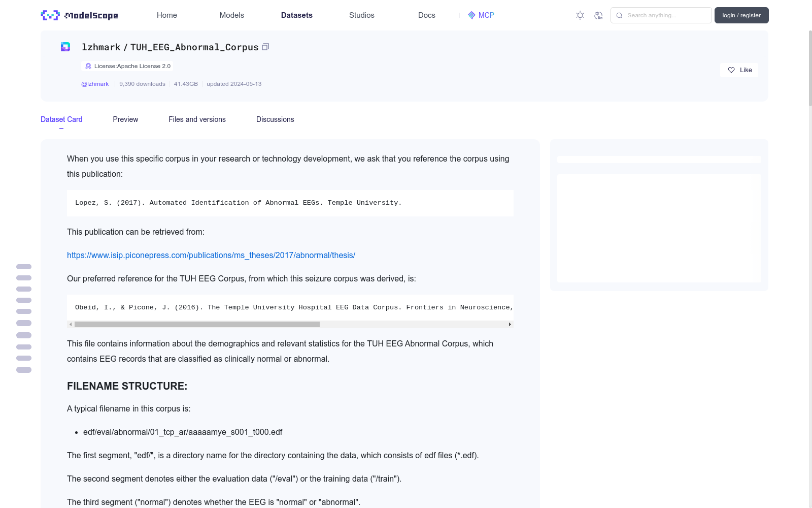The image size is (812, 508).
Task: Select the Dataset Card tab
Action: [61, 119]
